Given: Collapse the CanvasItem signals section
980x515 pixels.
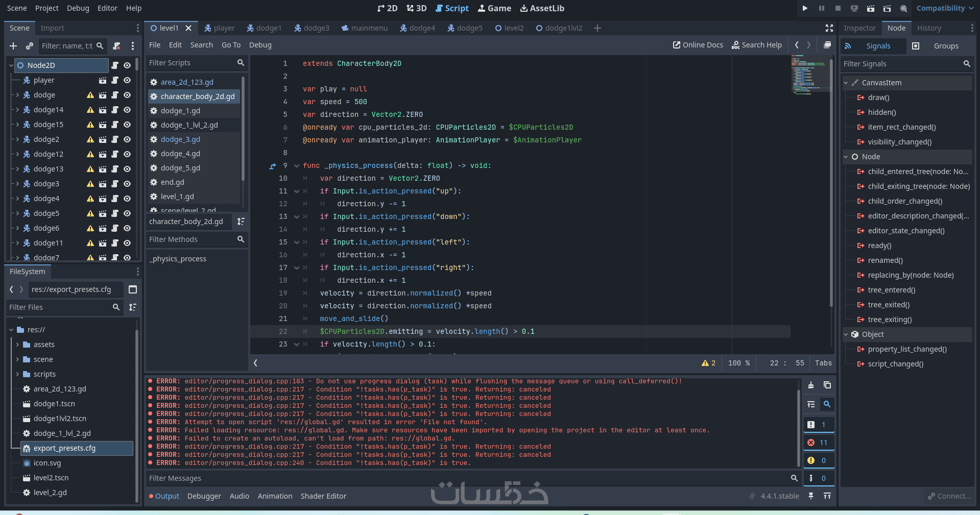Looking at the screenshot, I should click(x=846, y=83).
